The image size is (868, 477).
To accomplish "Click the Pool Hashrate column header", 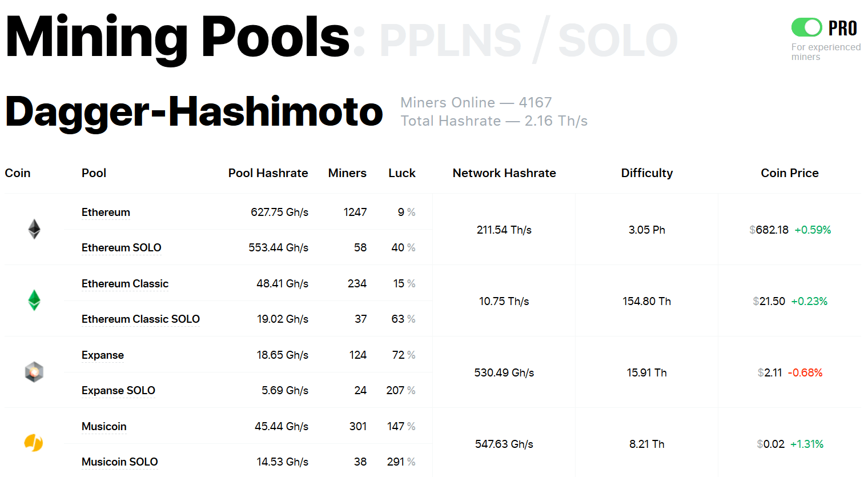I will point(268,173).
